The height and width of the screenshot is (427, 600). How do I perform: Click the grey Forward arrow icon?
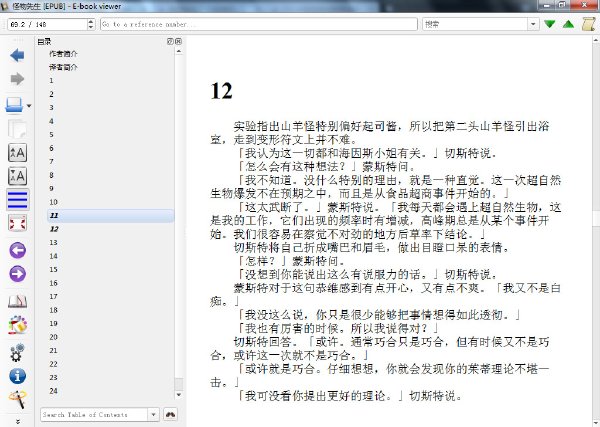(x=17, y=79)
